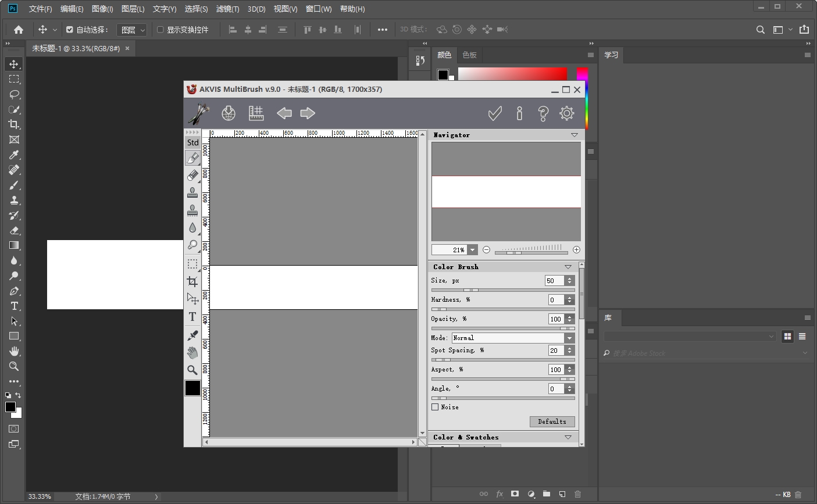Viewport: 817px width, 504px height.
Task: Collapse the Color & Swatches panel
Action: pyautogui.click(x=568, y=437)
